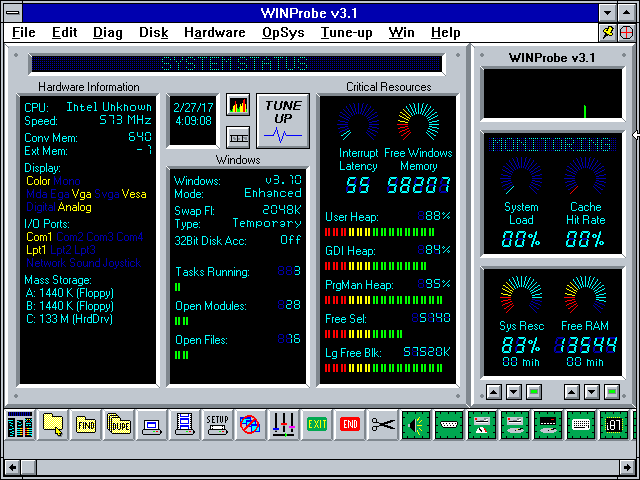Click the 'Intel Unknown' CPU value
This screenshot has height=480, width=640.
point(109,107)
